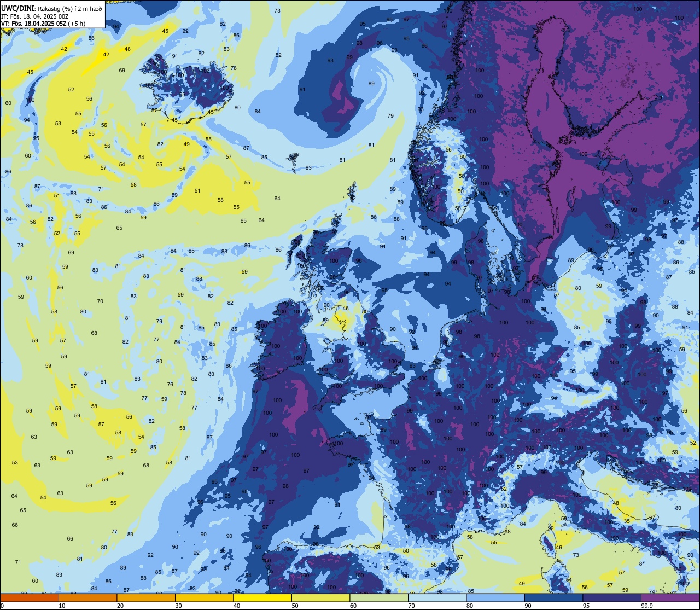Pick the pale blue 70–80 legend swatch
The image size is (700, 610).
[x=437, y=597]
